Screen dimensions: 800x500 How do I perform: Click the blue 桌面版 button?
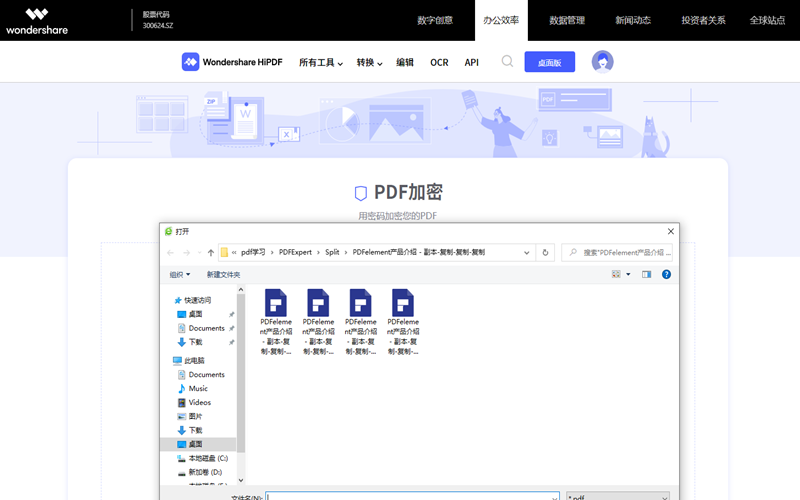549,62
